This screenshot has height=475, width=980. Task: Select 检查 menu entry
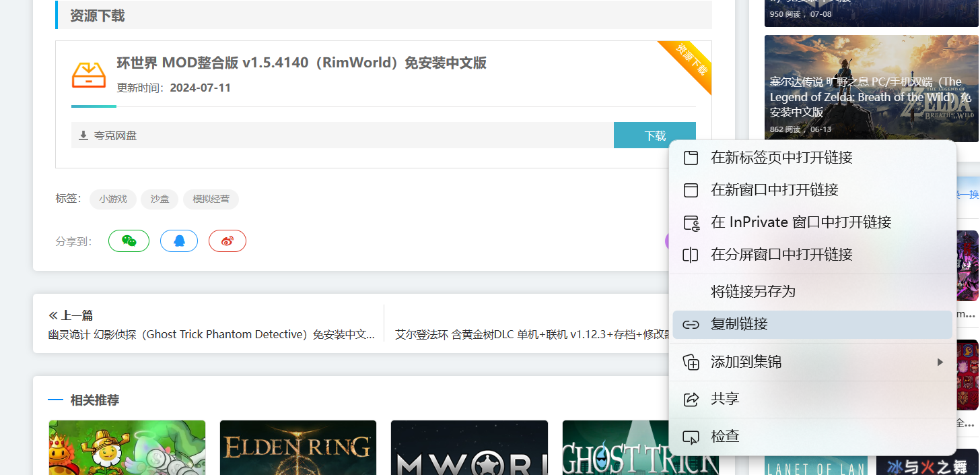coord(812,437)
